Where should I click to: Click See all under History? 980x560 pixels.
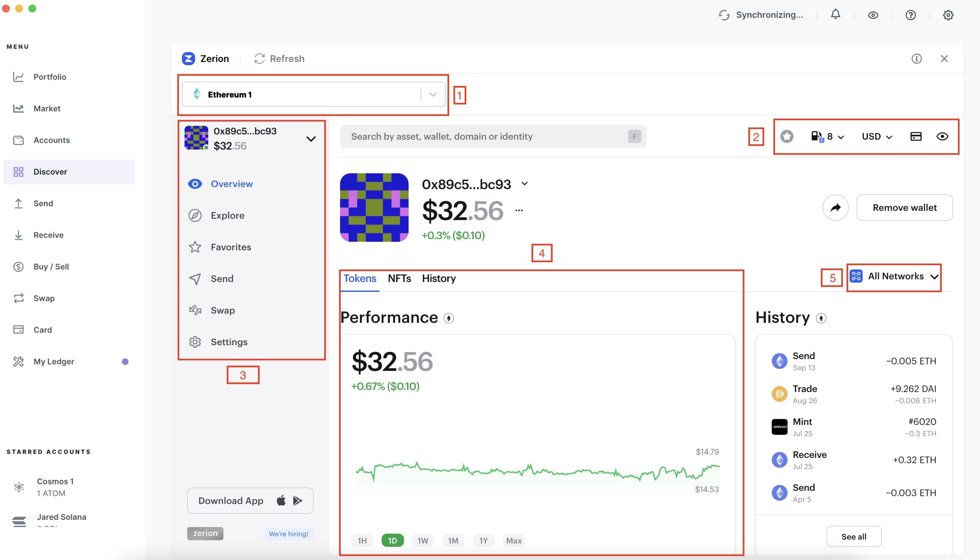coord(853,537)
